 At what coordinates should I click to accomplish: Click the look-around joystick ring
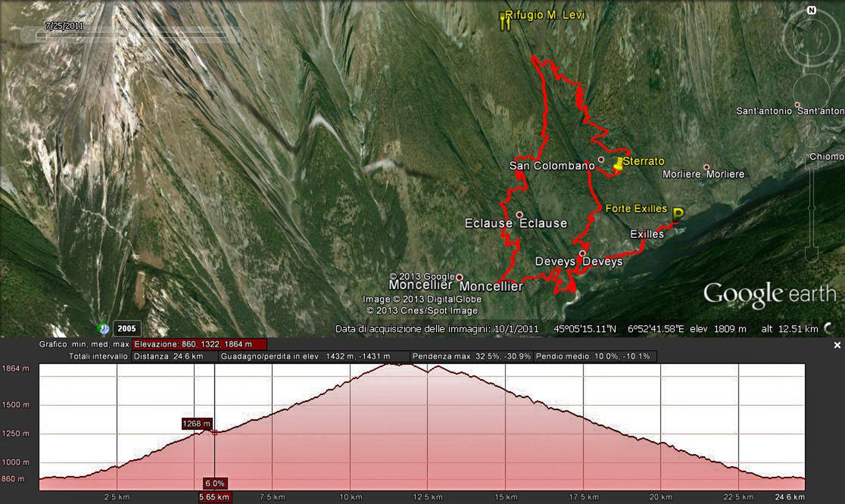point(811,38)
